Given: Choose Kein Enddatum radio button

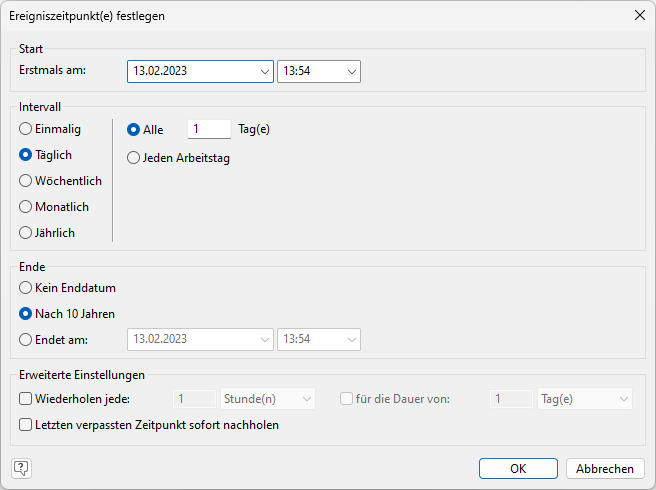Looking at the screenshot, I should [26, 288].
